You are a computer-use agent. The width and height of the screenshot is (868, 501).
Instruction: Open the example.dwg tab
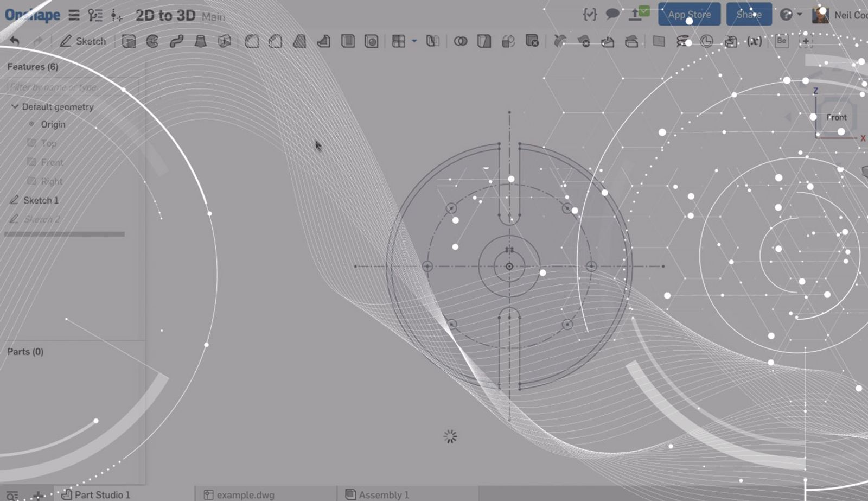pyautogui.click(x=245, y=494)
